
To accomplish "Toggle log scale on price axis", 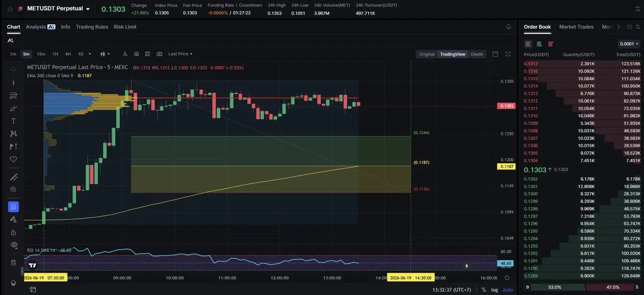I will [494, 290].
